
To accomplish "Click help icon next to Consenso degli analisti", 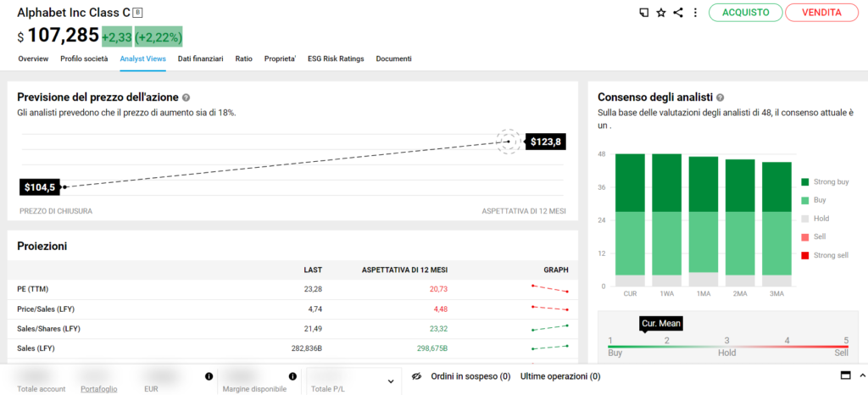I will pyautogui.click(x=720, y=98).
